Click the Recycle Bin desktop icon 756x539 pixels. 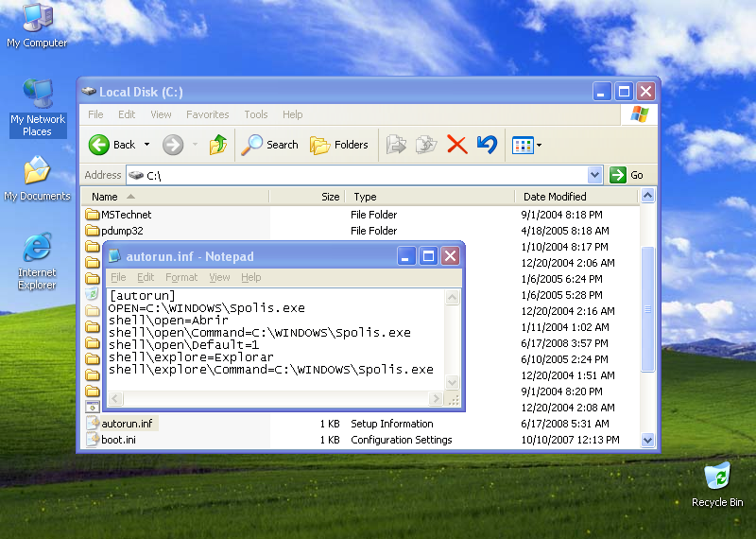click(x=717, y=484)
